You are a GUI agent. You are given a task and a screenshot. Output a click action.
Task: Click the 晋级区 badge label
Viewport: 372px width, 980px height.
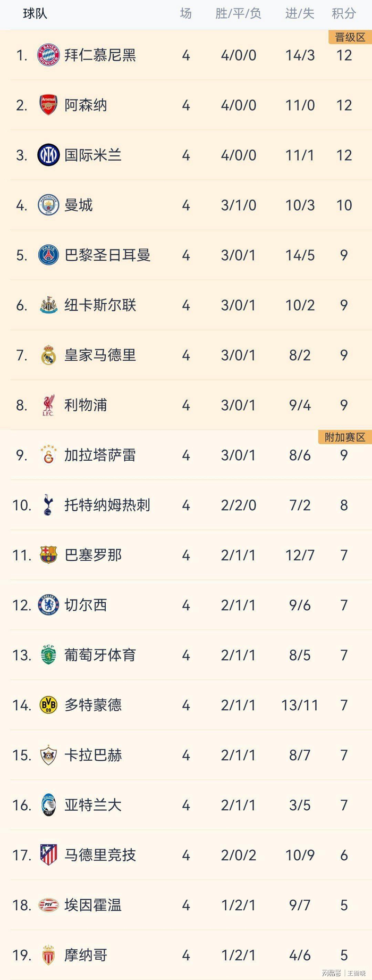point(350,37)
